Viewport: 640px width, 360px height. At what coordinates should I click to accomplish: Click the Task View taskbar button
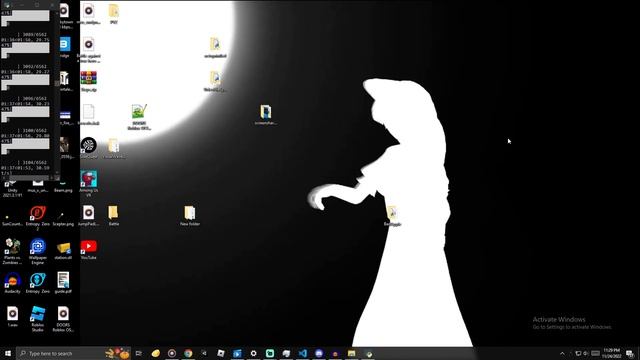click(139, 353)
